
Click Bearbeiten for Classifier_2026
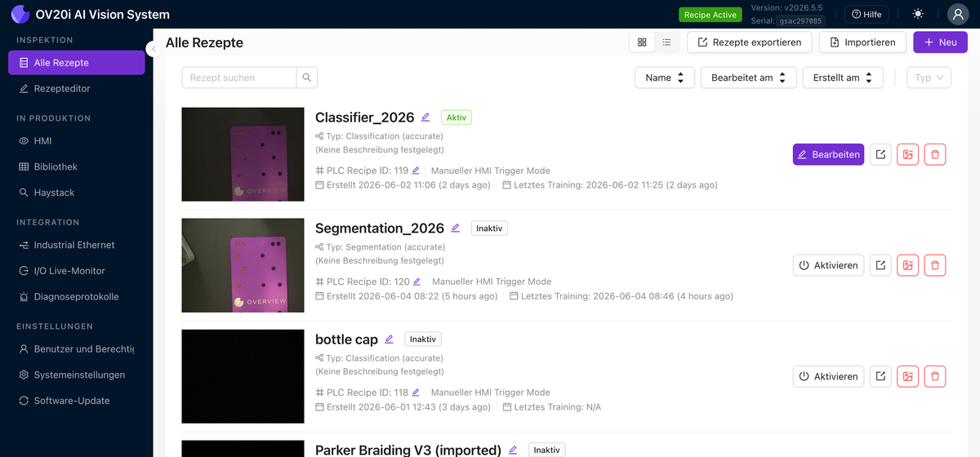coord(828,154)
